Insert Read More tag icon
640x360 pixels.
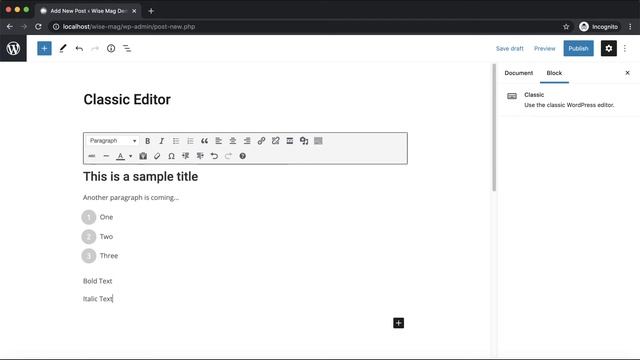click(289, 141)
